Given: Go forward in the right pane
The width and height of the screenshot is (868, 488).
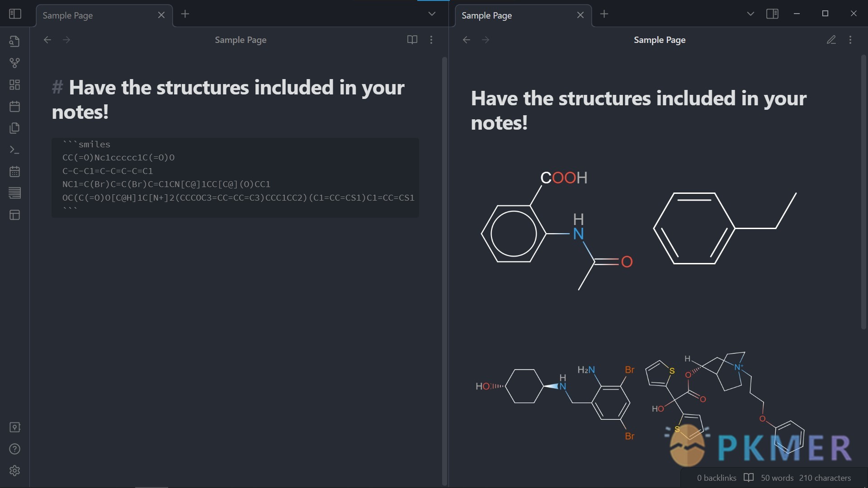Looking at the screenshot, I should pyautogui.click(x=486, y=40).
